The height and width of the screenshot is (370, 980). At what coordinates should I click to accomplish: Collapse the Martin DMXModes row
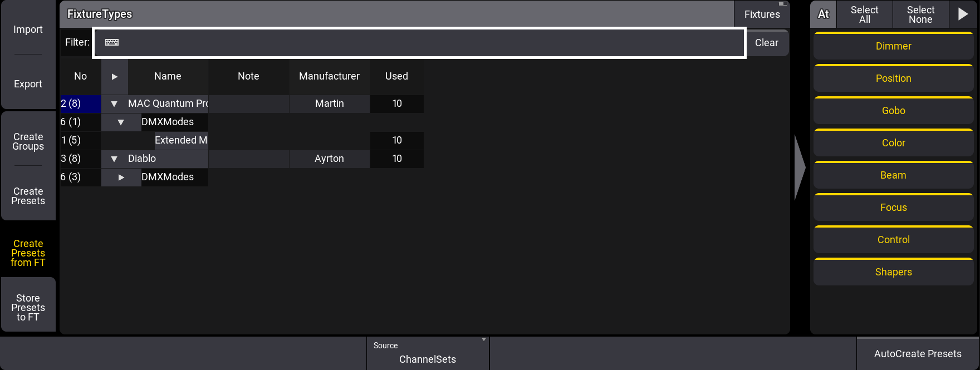point(121,122)
